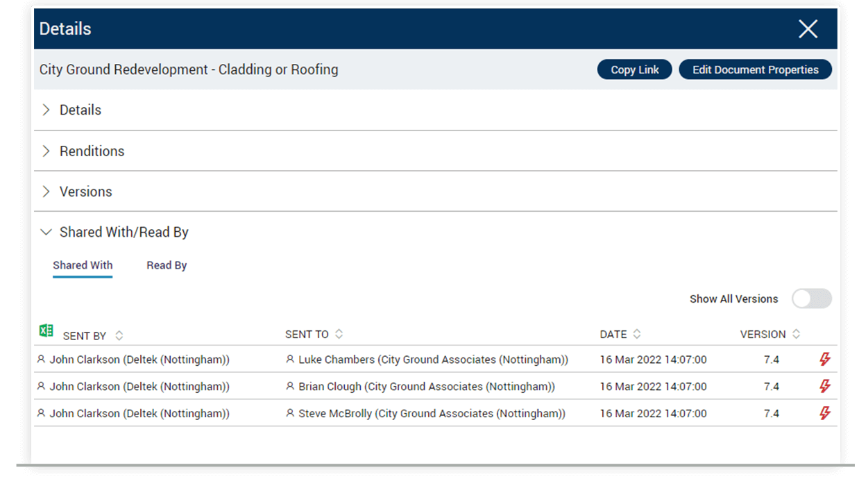Sort entries by SENT TO column

(339, 333)
